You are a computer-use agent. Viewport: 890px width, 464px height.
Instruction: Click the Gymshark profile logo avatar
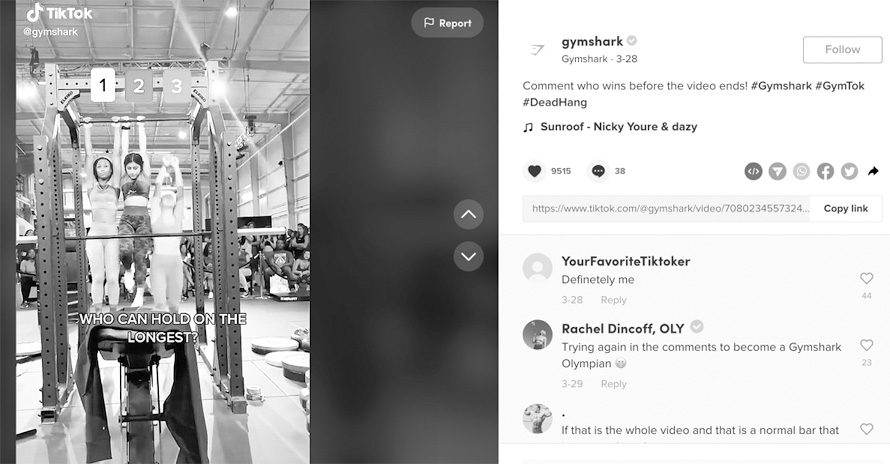click(537, 50)
